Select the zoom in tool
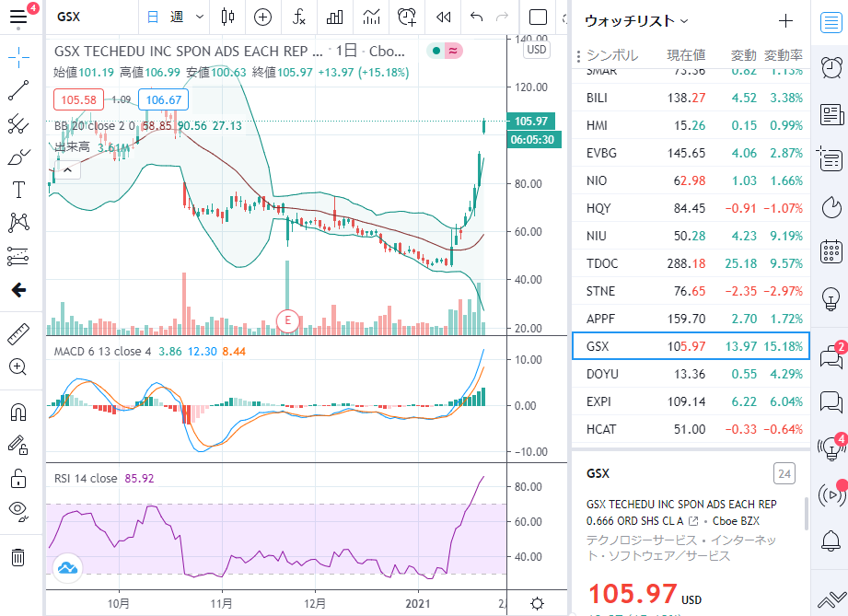 [18, 366]
